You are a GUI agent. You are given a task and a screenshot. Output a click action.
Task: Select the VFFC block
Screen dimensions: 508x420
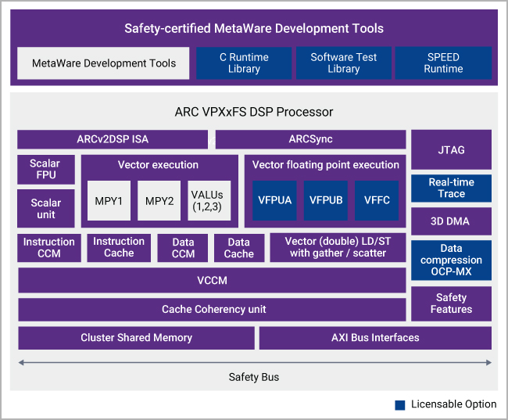[x=377, y=200]
